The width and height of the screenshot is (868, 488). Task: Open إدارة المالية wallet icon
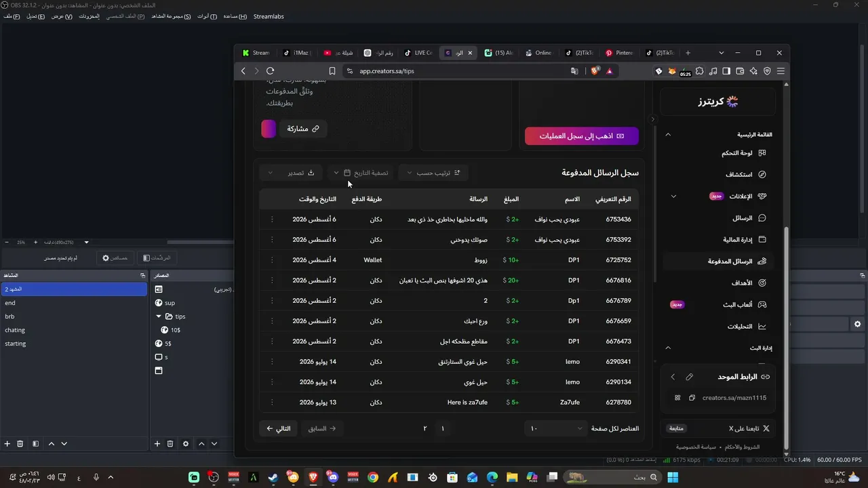pos(762,240)
